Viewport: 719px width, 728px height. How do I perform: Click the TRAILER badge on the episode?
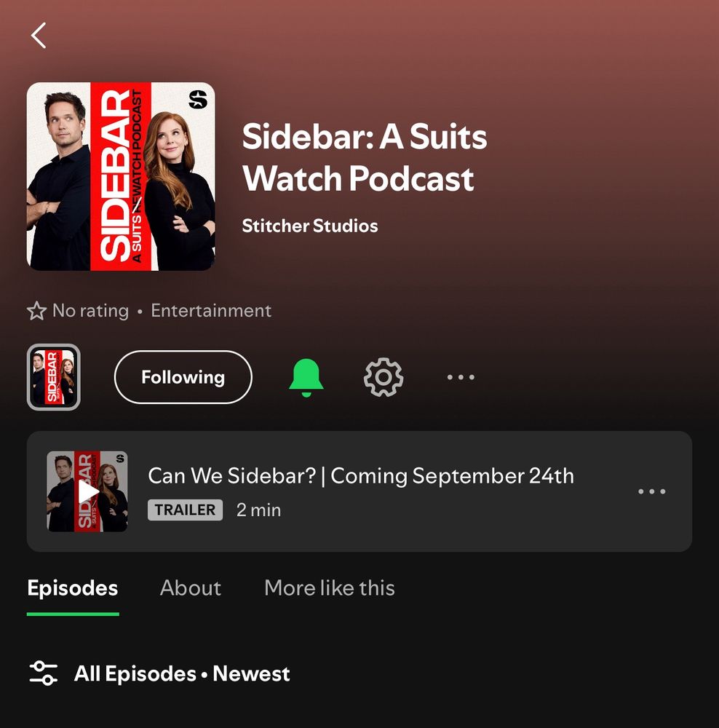185,510
